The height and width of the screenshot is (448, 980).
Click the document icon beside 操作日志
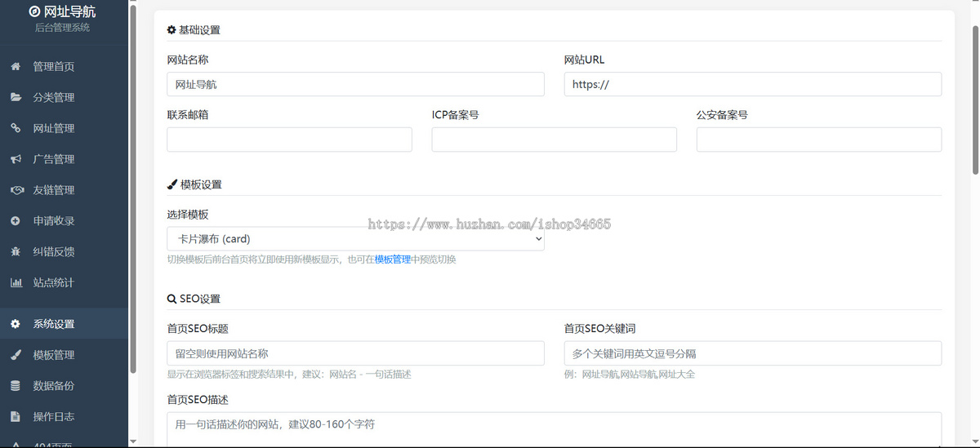(x=16, y=417)
